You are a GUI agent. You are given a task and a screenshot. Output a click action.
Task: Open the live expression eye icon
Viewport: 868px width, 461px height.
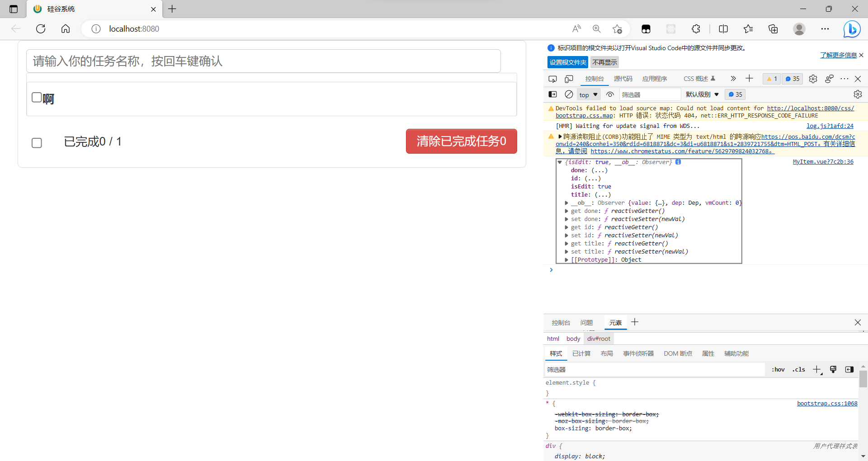click(x=609, y=94)
